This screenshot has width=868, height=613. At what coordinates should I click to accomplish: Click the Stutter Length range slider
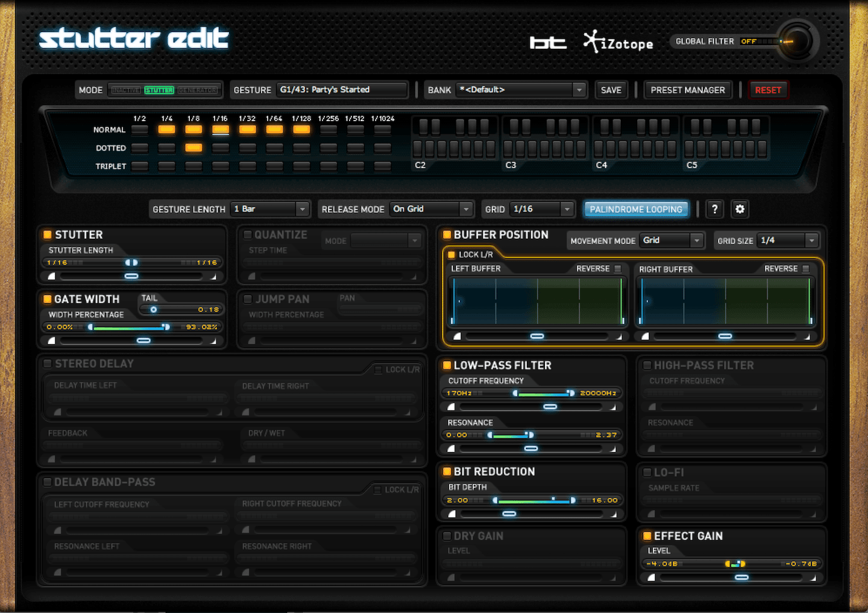(x=132, y=263)
